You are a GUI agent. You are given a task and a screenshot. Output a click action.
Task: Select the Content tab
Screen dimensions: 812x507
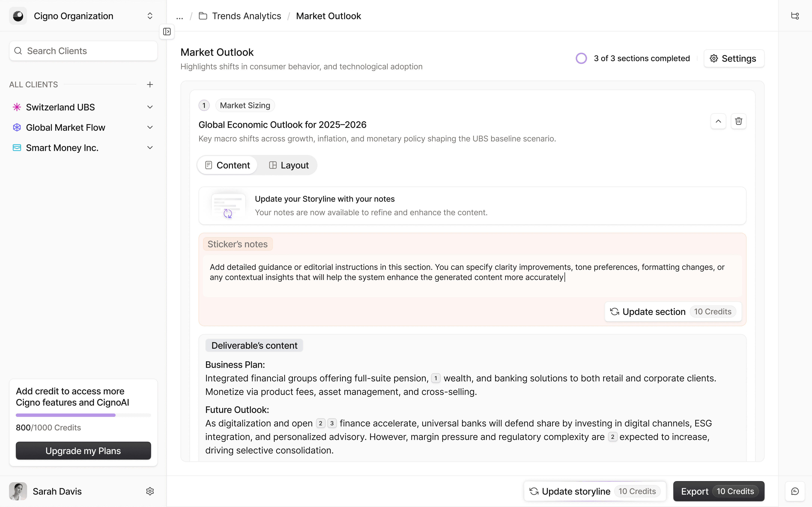coord(227,165)
